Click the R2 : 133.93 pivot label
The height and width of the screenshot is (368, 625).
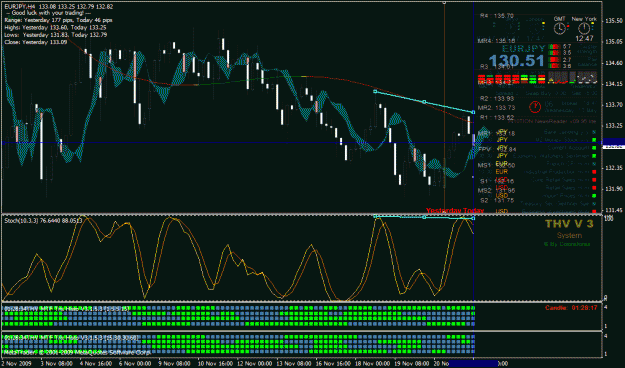[497, 98]
